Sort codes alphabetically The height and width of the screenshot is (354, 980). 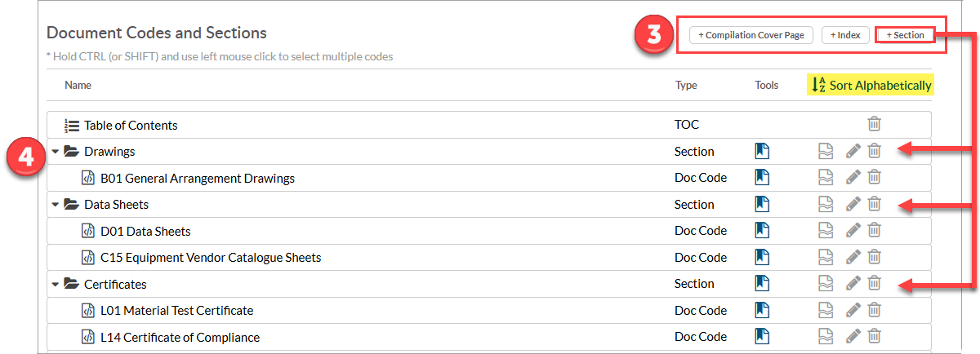(x=871, y=85)
